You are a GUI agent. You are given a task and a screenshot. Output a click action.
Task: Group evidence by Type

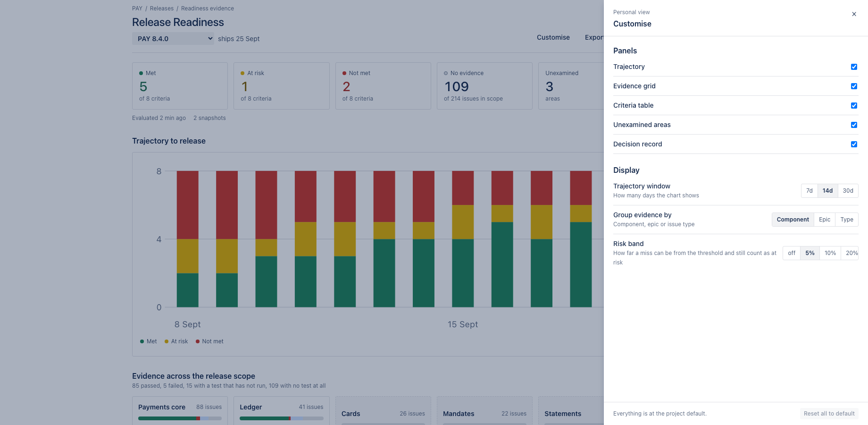[x=847, y=220]
